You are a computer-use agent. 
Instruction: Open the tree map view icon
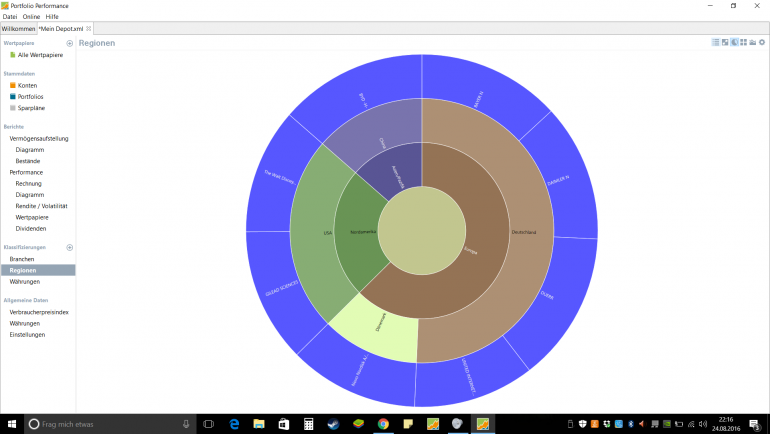[725, 43]
